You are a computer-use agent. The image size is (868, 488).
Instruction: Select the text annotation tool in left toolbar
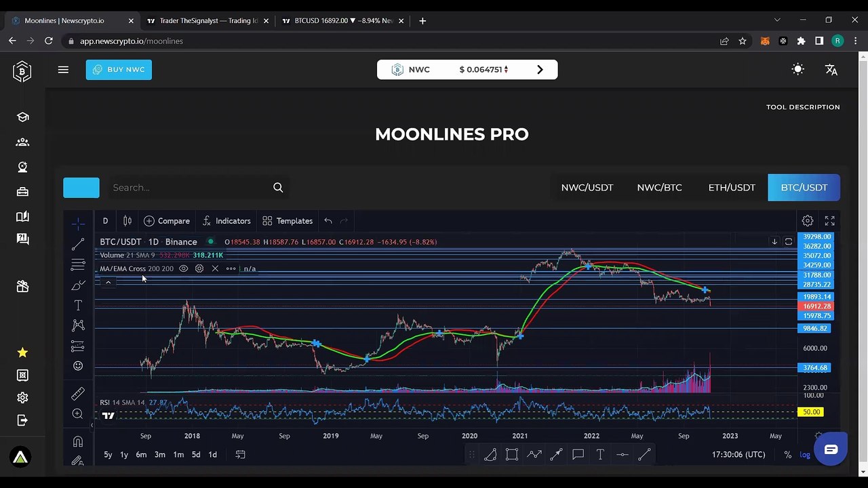tap(78, 306)
